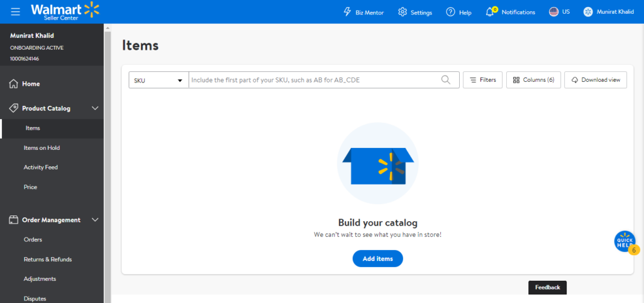The height and width of the screenshot is (303, 644).
Task: Click the seller ID 10001624146
Action: [25, 59]
